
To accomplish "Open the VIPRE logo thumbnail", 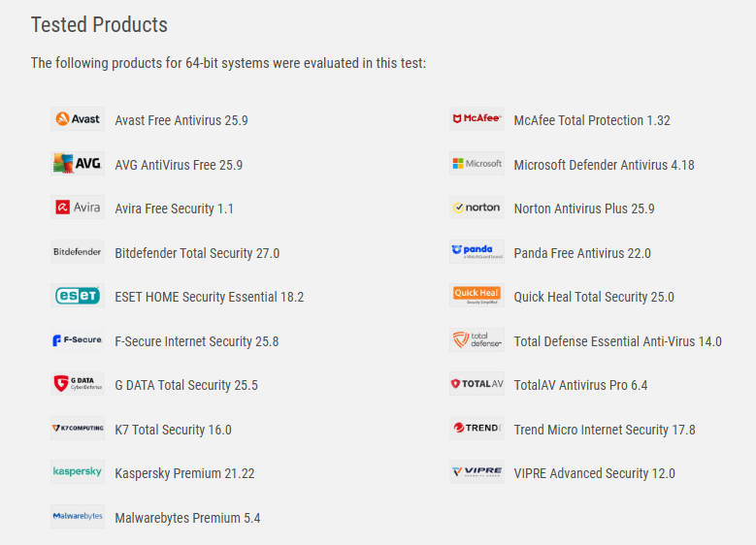I will (477, 471).
